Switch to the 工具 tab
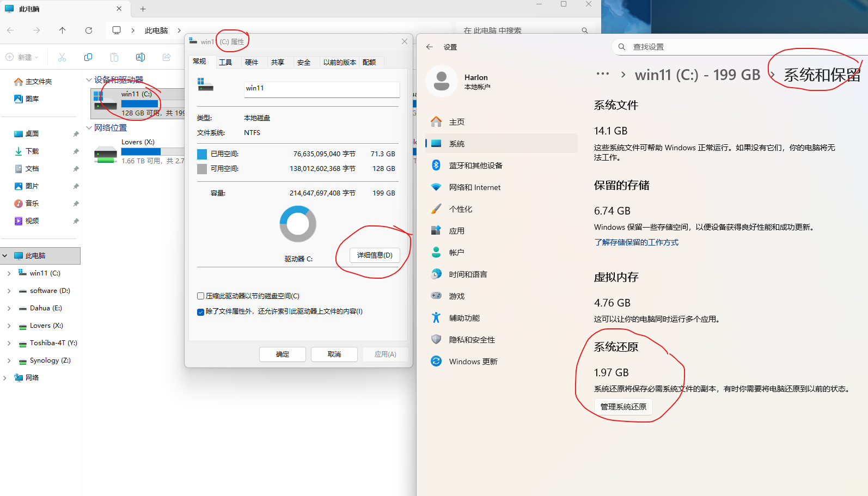Screen dimensions: 868x496 coord(225,62)
